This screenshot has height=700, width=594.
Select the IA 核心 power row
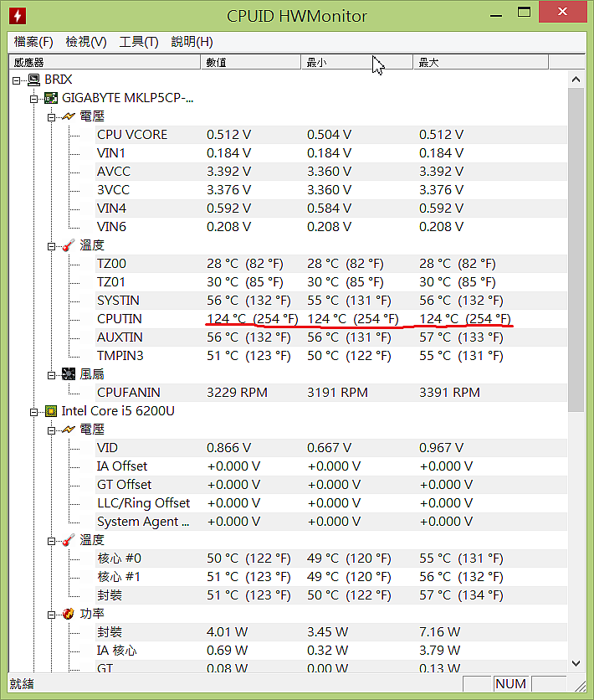(331, 651)
